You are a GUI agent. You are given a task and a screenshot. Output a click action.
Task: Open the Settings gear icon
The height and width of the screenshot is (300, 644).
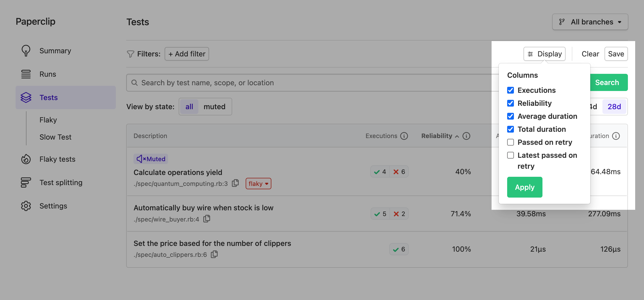[26, 206]
